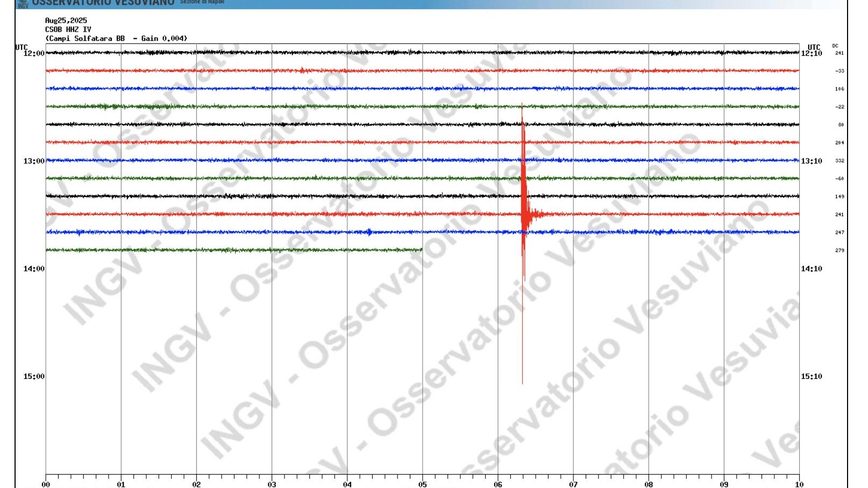The width and height of the screenshot is (868, 488).
Task: Click the 13:10 end-time label
Action: click(812, 161)
